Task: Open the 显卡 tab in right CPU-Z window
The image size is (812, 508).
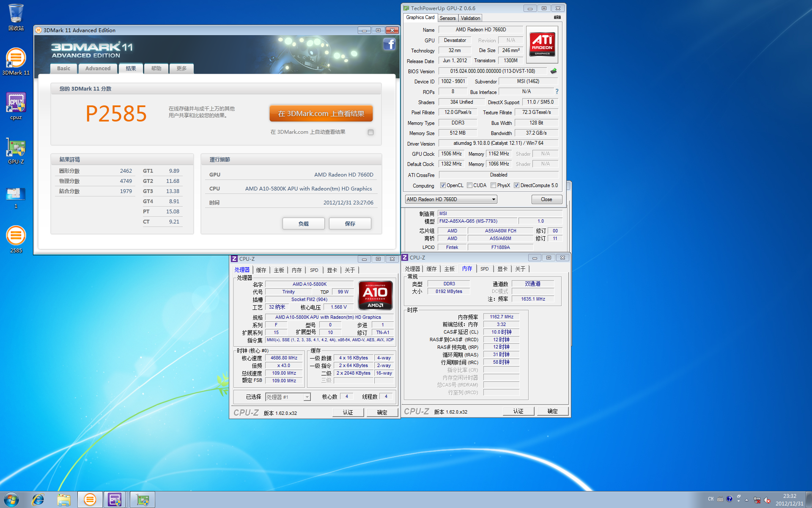Action: point(502,269)
